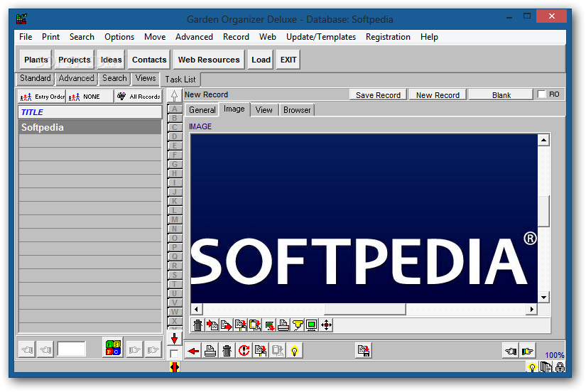Screen dimensions: 586x392
Task: Jump to letter M in alphabet index
Action: pos(175,219)
